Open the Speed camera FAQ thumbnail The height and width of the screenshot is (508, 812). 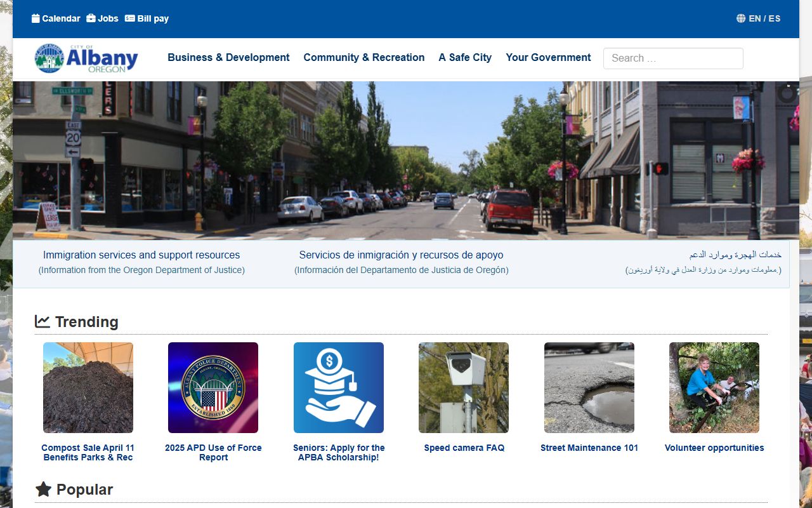(x=464, y=387)
